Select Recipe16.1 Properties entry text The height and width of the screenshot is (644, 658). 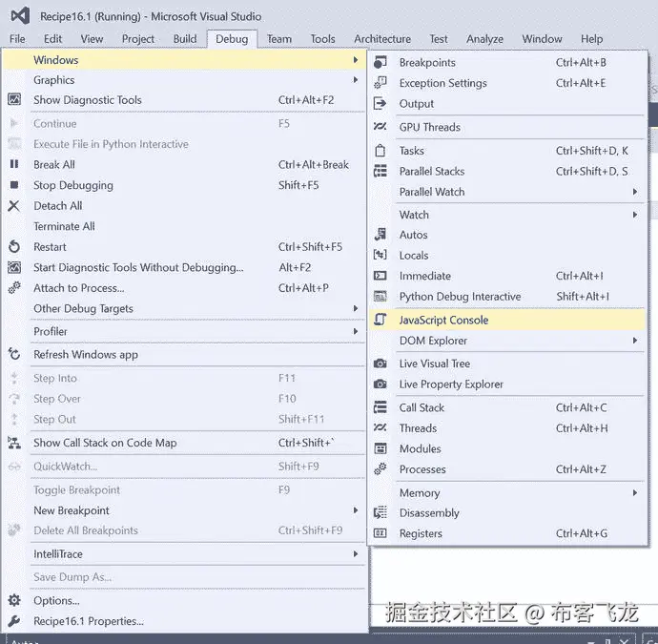tap(89, 621)
